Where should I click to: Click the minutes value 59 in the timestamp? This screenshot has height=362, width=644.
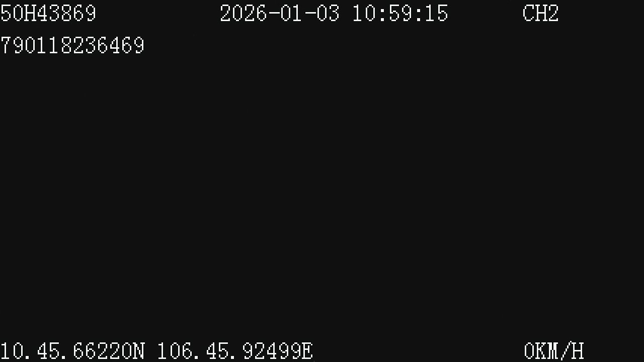coord(400,13)
